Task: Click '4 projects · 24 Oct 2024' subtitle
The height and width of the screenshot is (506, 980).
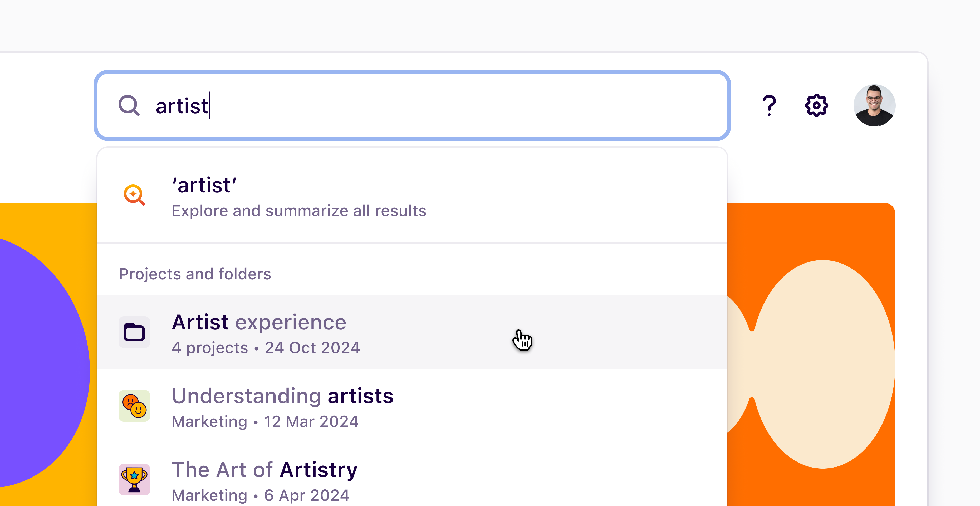Action: click(266, 347)
